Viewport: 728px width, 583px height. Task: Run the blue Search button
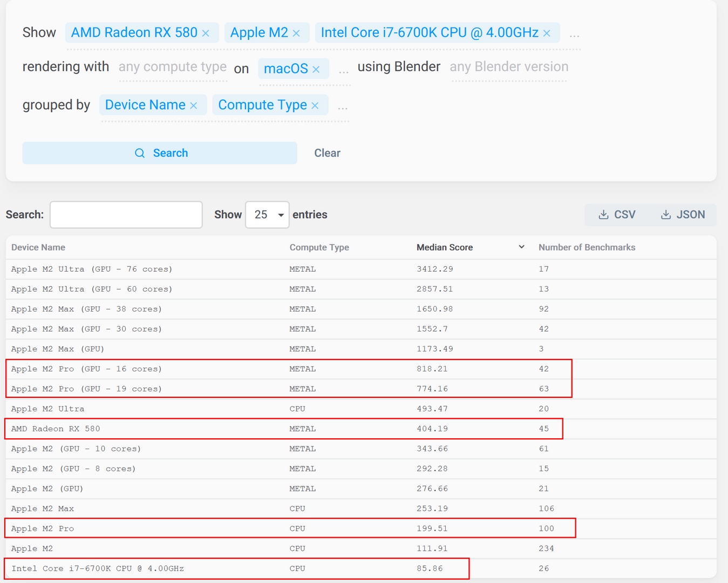tap(160, 153)
